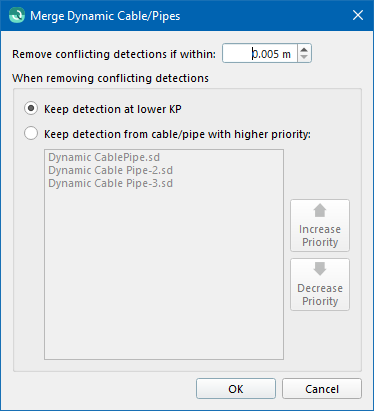
Task: Click the Decrease Priority button text
Action: pos(320,294)
